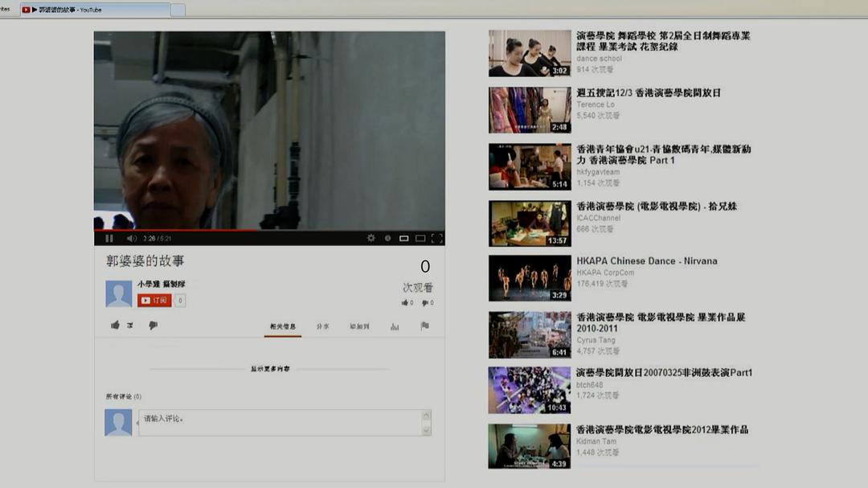Switch to small player size icon
This screenshot has height=488, width=868.
[404, 238]
